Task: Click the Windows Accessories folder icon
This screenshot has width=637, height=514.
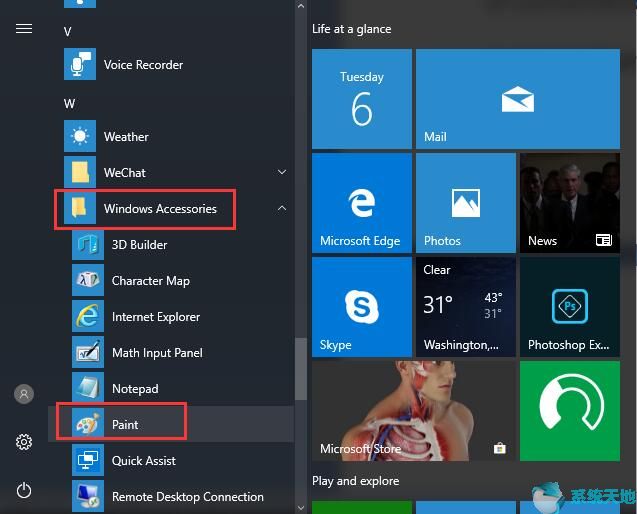Action: (x=80, y=208)
